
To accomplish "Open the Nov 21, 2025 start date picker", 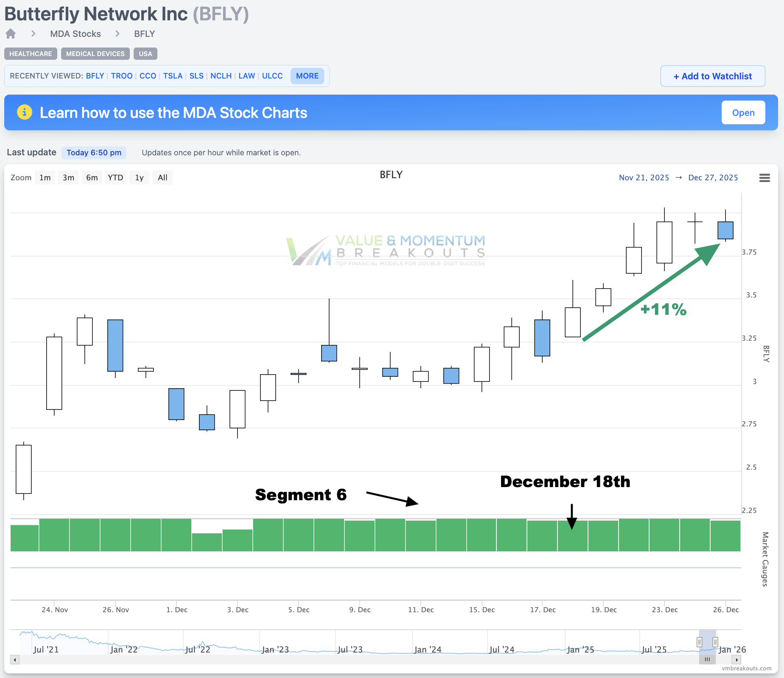I will point(644,177).
